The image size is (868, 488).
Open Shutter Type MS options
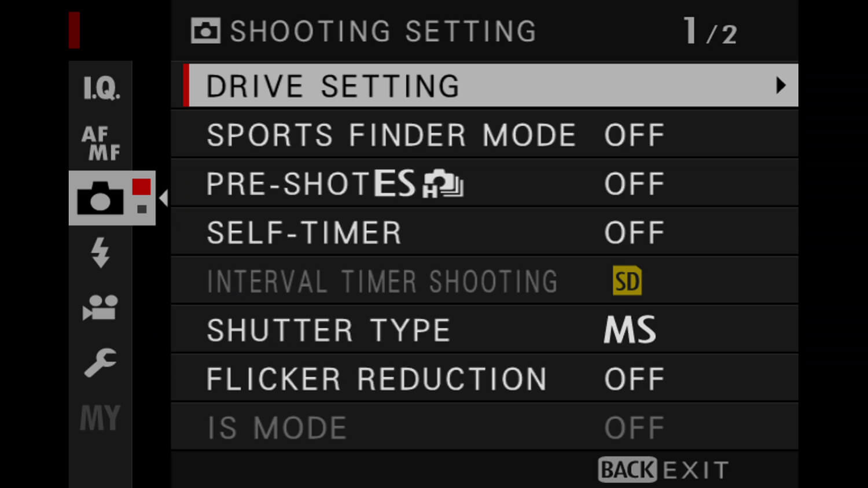pos(630,330)
